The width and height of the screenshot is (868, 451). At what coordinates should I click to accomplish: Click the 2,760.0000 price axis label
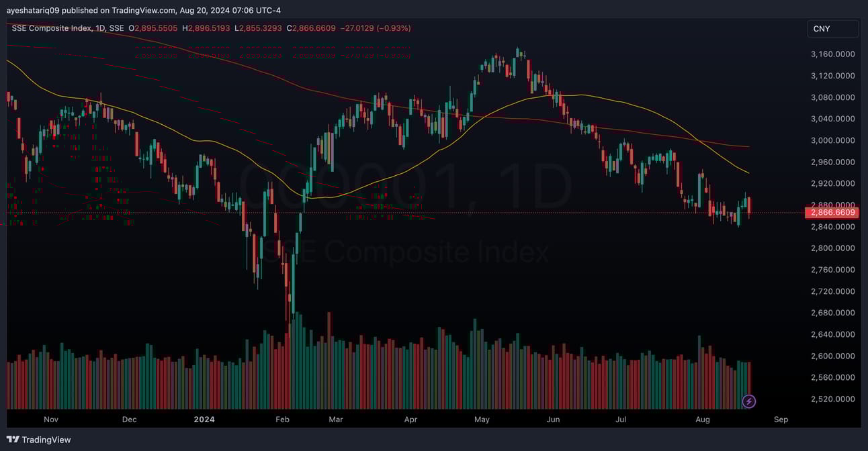(832, 270)
